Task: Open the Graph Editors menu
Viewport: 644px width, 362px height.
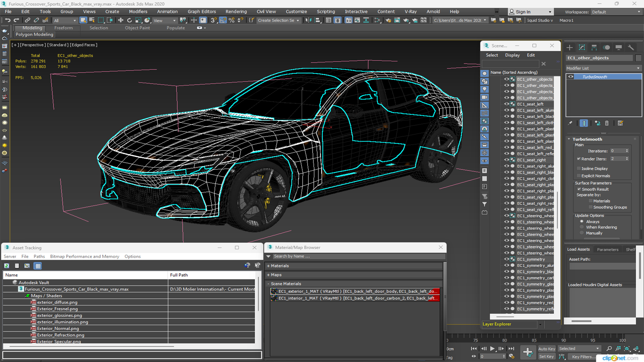Action: [x=202, y=11]
